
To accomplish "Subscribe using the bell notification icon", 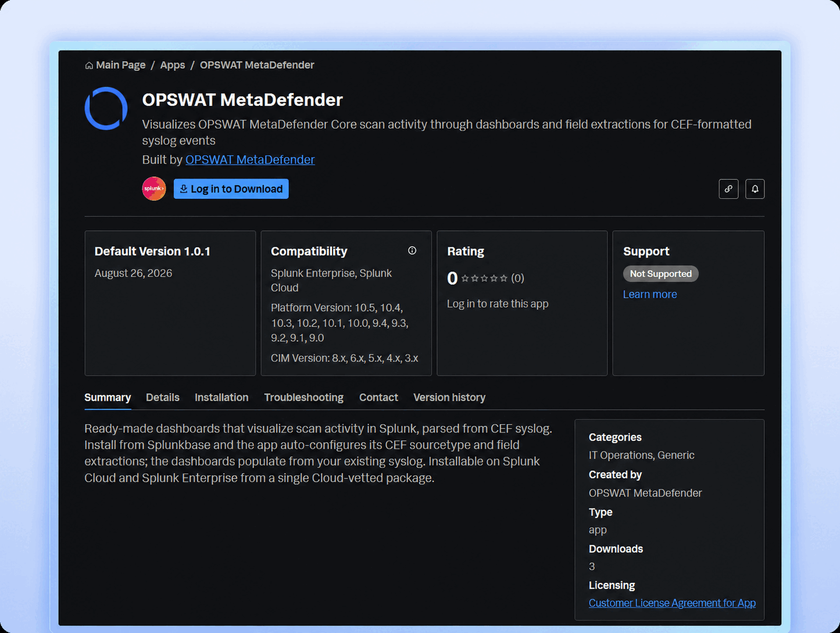I will point(755,189).
